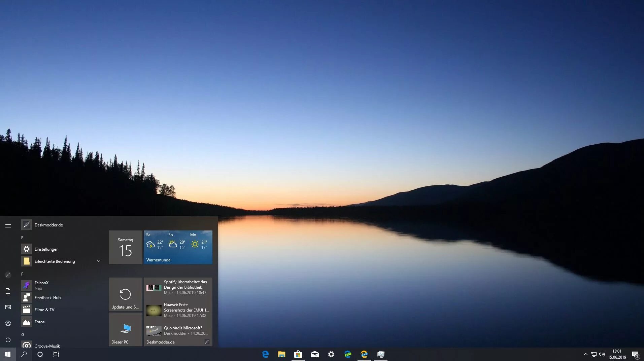
Task: Open the monitor app taskbar icon
Action: tap(381, 354)
